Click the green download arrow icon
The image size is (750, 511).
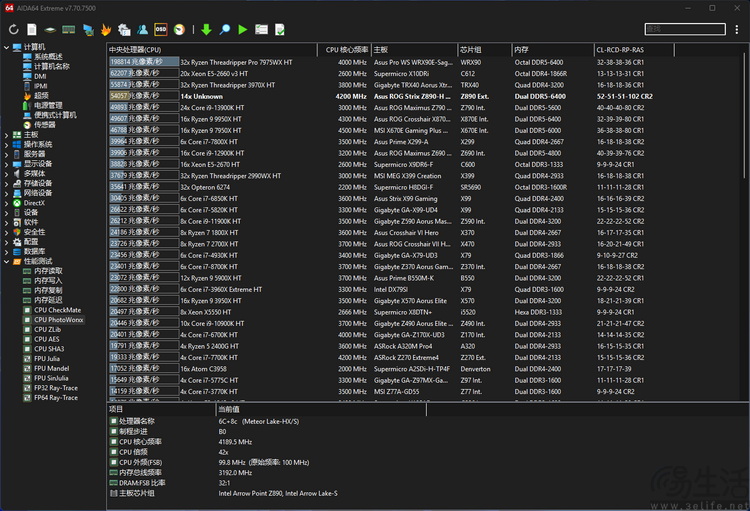206,30
